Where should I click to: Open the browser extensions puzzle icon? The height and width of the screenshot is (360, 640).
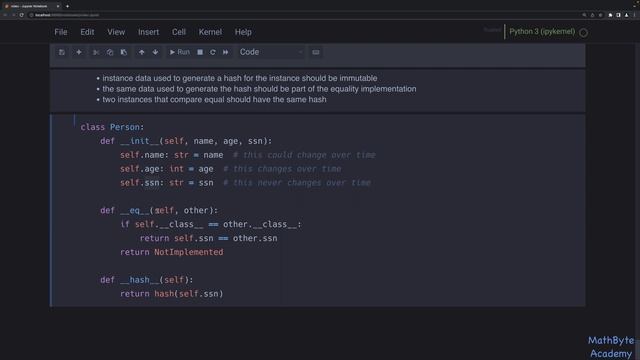click(610, 15)
